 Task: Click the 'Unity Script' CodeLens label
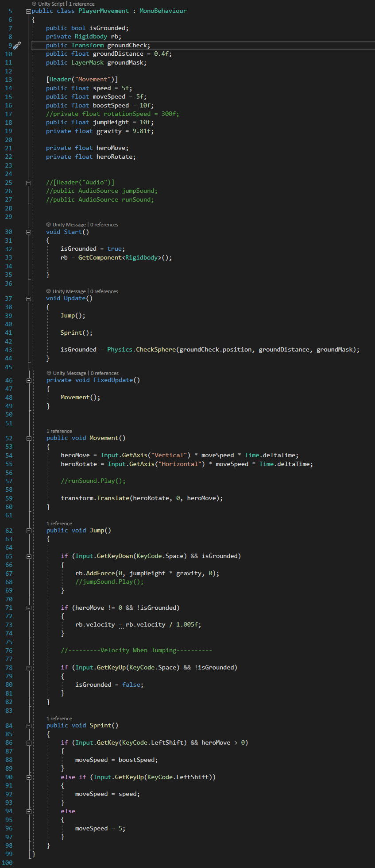(51, 4)
